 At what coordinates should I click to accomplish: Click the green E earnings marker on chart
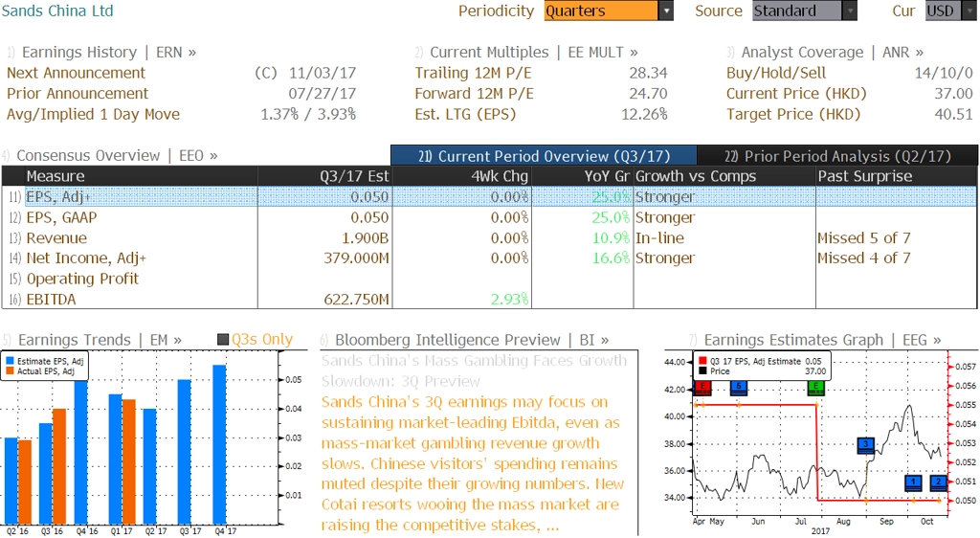(816, 388)
